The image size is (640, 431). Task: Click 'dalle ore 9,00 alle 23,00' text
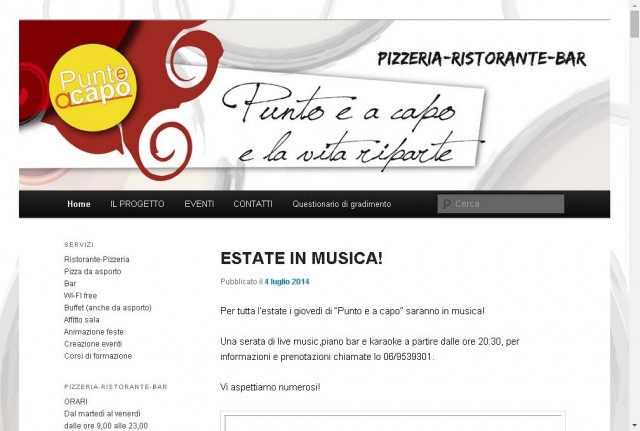coord(106,426)
